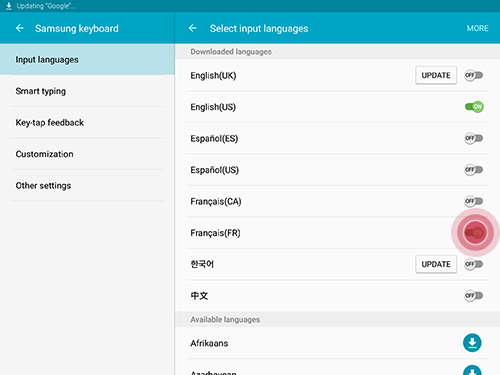Open Customization settings
500x375 pixels.
[x=87, y=154]
